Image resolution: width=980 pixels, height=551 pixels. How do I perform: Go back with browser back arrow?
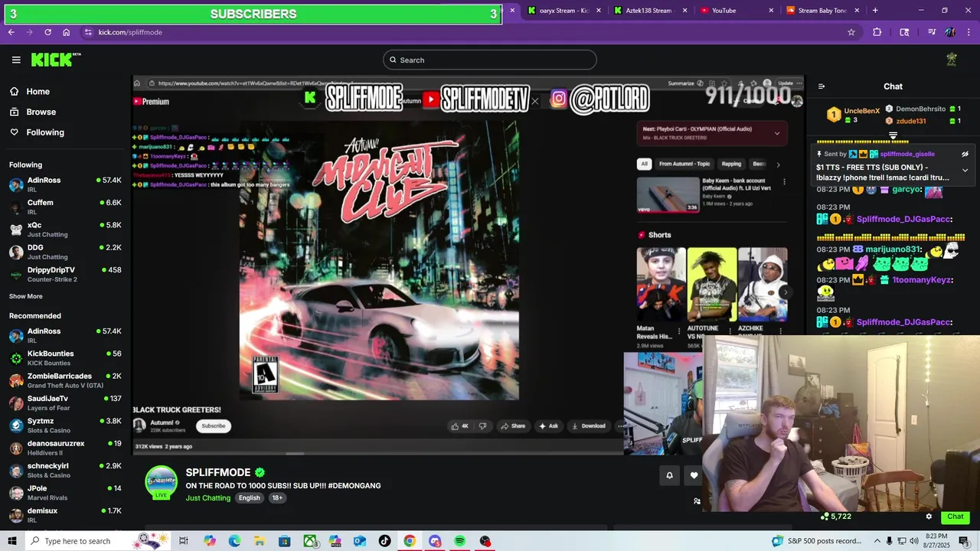[11, 32]
